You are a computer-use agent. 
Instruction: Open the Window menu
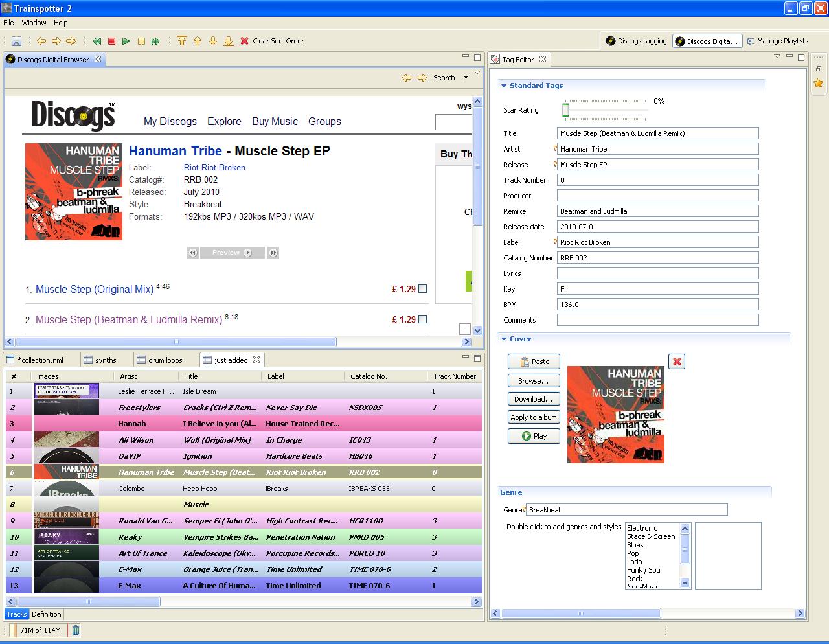34,23
